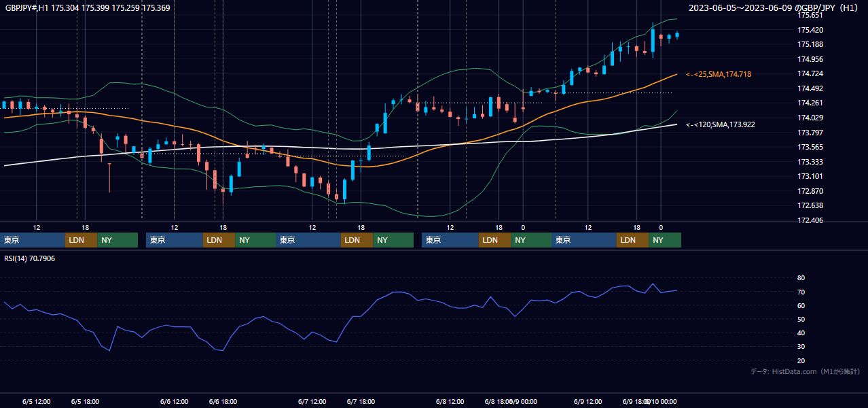The width and height of the screenshot is (868, 408).
Task: Click the NY session block for June 9
Action: coord(665,240)
